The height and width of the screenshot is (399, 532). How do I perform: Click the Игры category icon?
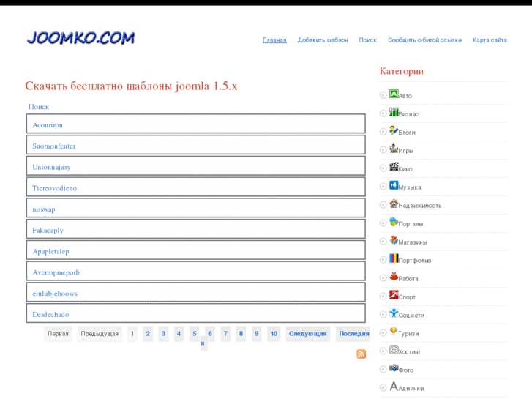coord(394,149)
